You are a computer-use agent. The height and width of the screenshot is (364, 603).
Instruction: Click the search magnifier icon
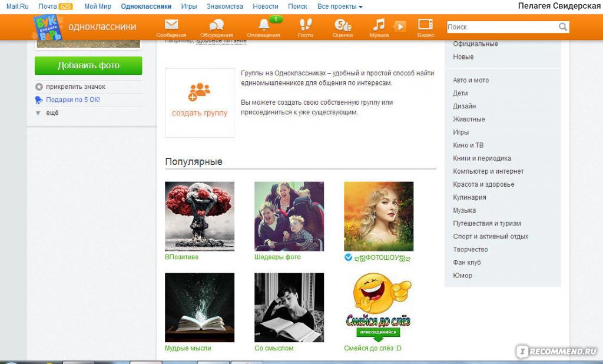click(x=562, y=27)
